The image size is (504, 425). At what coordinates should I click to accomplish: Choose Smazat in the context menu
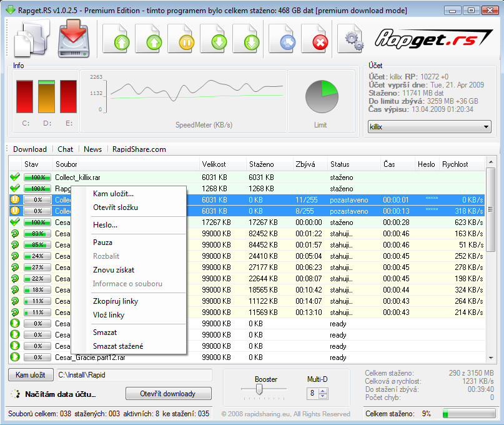click(x=105, y=332)
